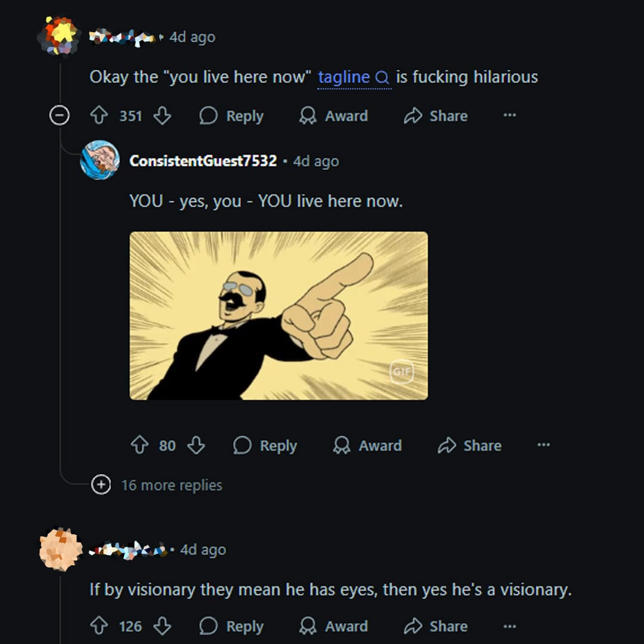Award ConsistentGuest7532's reply
The image size is (644, 644).
[367, 445]
